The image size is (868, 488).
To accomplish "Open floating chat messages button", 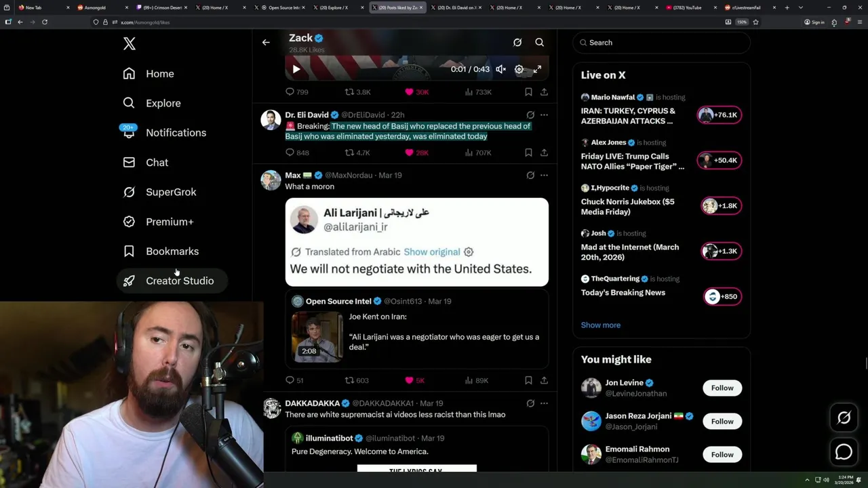I will [x=844, y=451].
